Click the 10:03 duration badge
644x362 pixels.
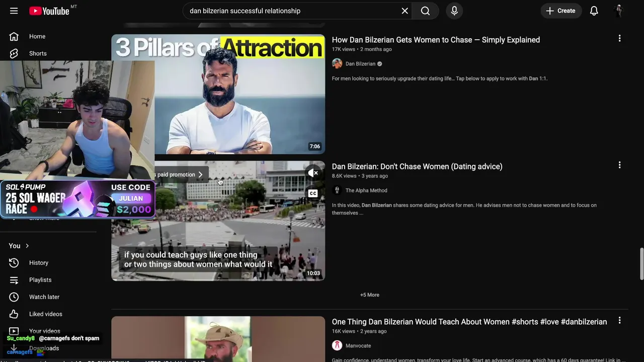tap(313, 273)
